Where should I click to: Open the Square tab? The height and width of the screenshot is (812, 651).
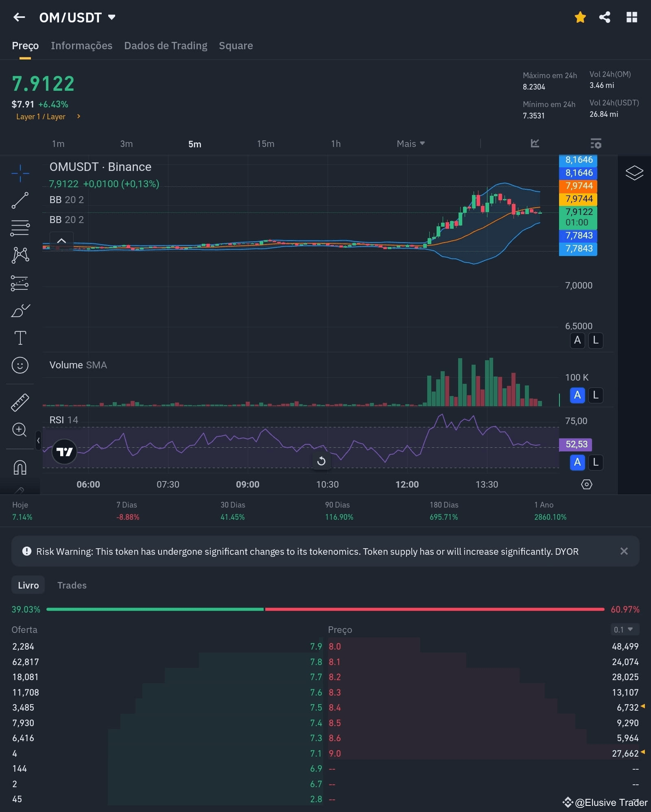click(236, 46)
